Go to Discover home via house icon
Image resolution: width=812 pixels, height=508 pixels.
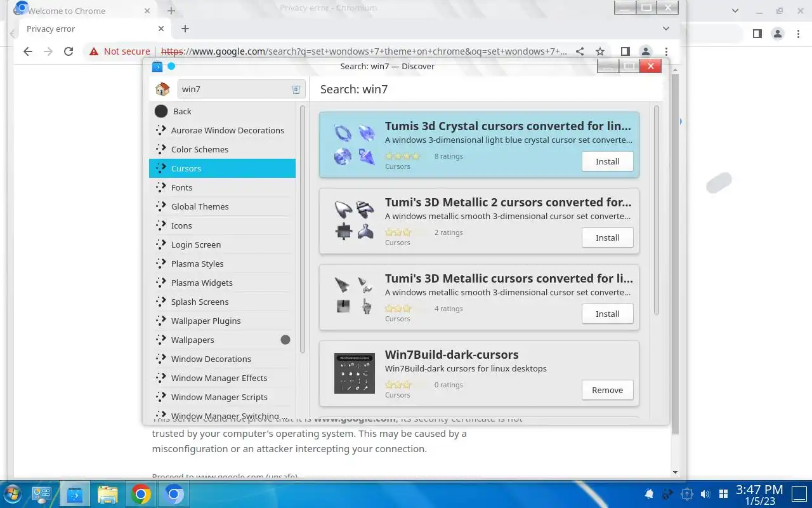pos(162,89)
